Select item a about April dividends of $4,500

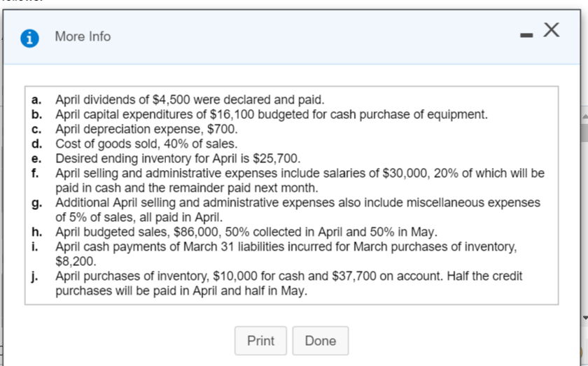pyautogui.click(x=190, y=100)
